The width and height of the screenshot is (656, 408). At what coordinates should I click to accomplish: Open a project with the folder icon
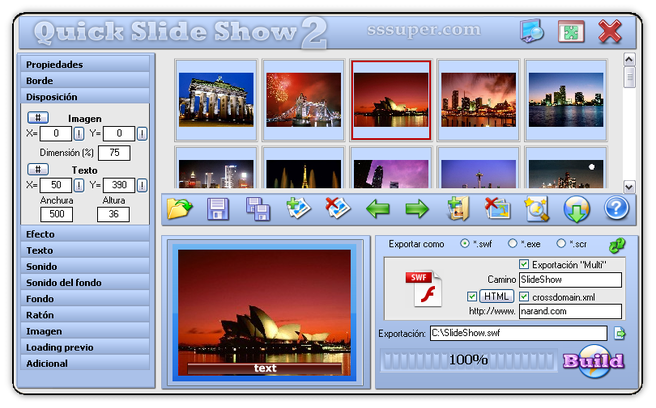[x=179, y=208]
